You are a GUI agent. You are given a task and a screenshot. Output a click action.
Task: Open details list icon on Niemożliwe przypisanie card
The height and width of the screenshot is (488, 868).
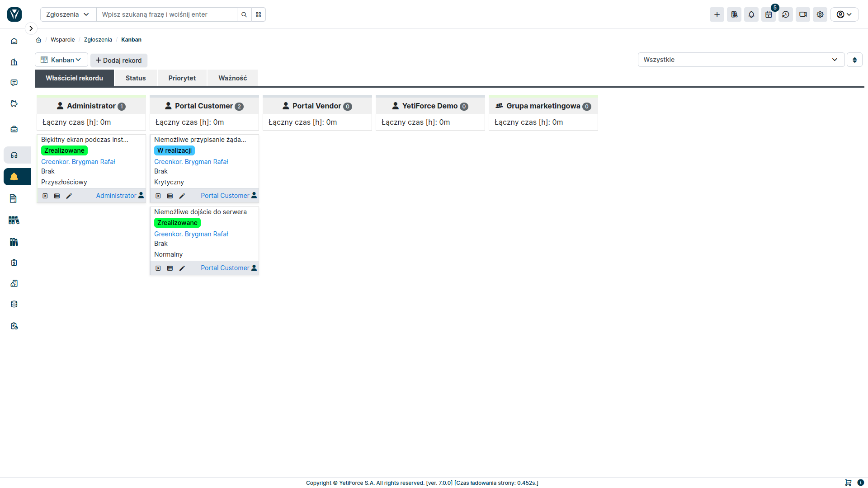click(x=170, y=196)
